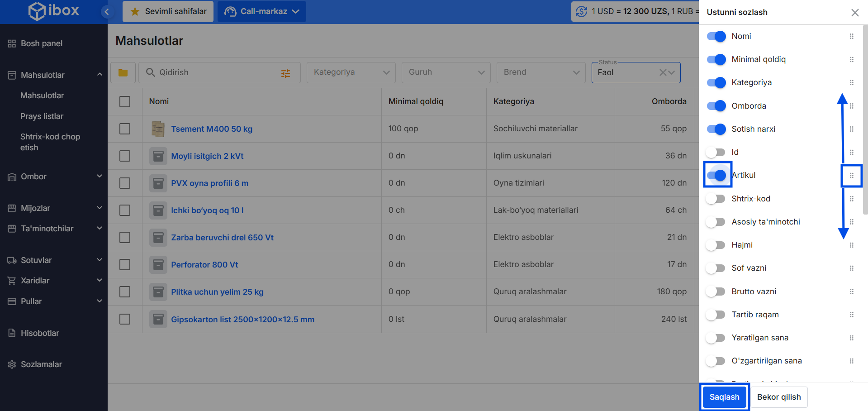This screenshot has width=868, height=411.
Task: Turn off the Sotish narxi column toggle
Action: point(716,129)
